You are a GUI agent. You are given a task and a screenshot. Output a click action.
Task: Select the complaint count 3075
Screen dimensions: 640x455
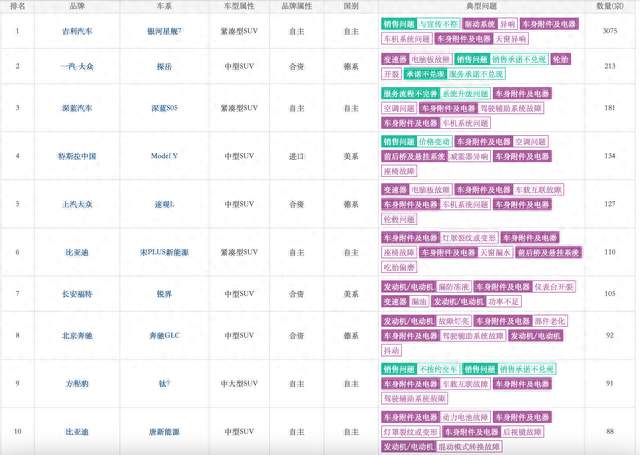point(610,31)
